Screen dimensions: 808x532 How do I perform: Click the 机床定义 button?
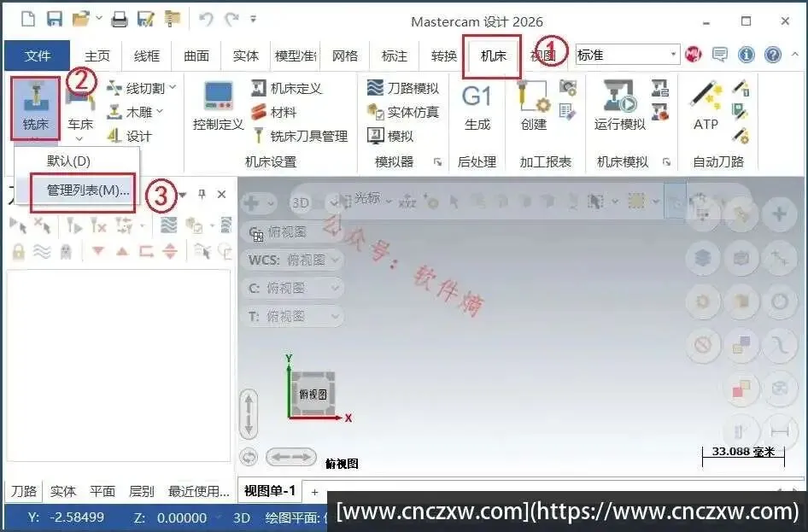tap(286, 88)
